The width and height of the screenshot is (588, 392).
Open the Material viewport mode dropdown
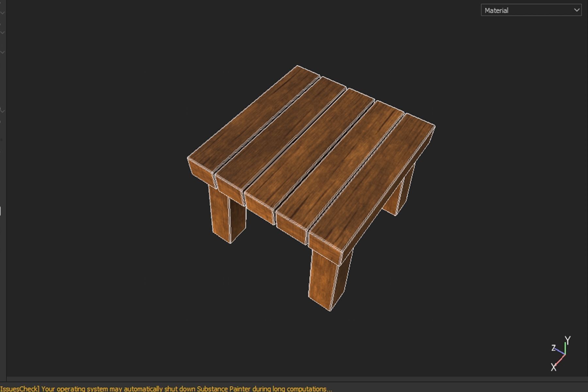[x=531, y=10]
